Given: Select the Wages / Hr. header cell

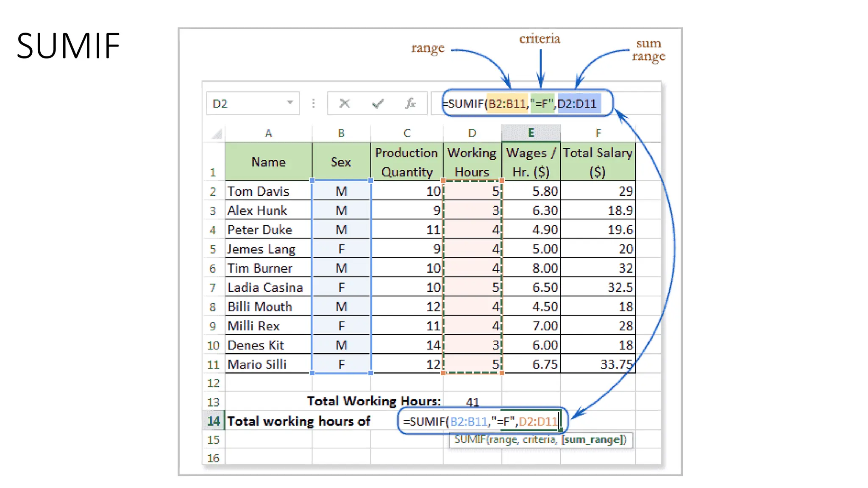Looking at the screenshot, I should click(x=531, y=162).
